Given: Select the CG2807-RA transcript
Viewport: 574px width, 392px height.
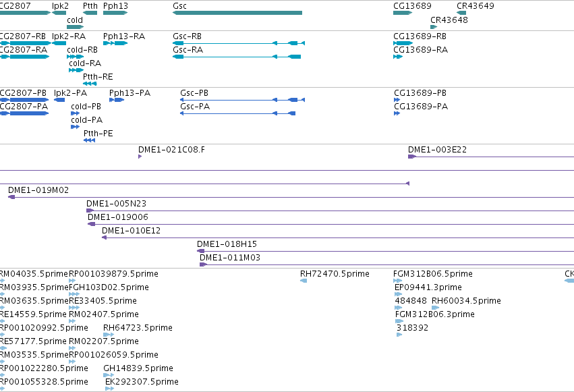Looking at the screenshot, I should 24,57.
